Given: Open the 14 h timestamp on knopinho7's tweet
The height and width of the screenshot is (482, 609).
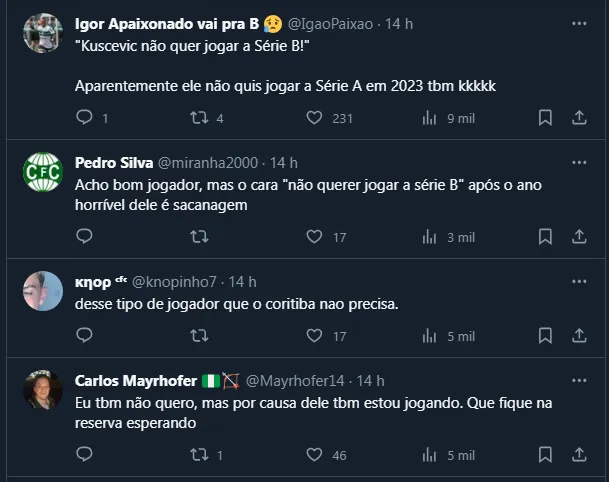Looking at the screenshot, I should coord(243,281).
